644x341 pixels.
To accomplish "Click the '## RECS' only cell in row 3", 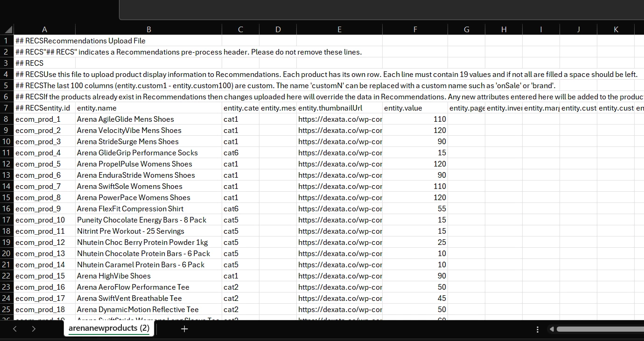I will [44, 63].
